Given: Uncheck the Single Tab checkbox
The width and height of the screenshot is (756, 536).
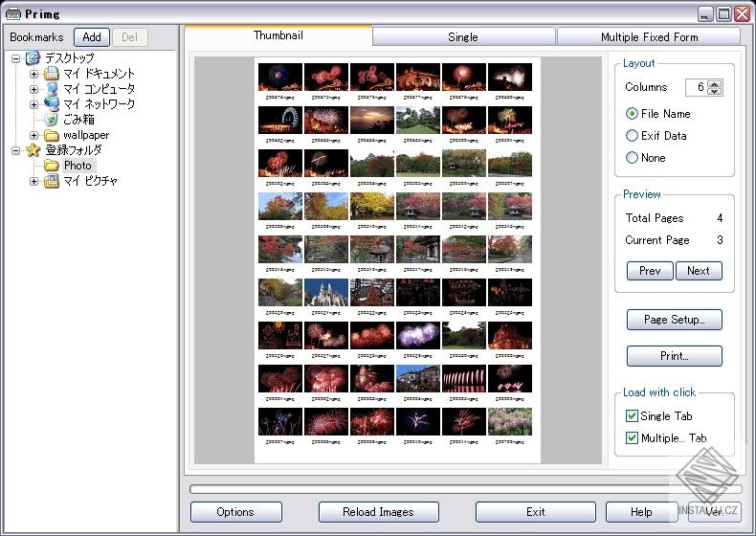Looking at the screenshot, I should [x=632, y=415].
